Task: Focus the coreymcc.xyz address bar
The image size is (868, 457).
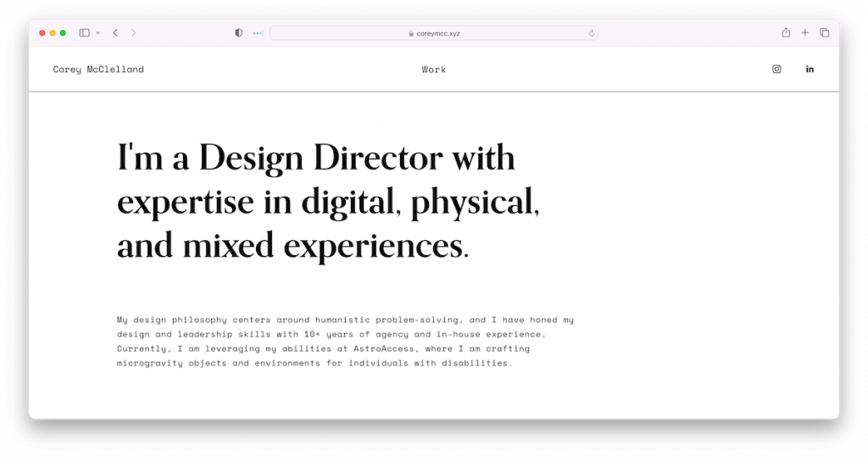Action: [x=433, y=33]
